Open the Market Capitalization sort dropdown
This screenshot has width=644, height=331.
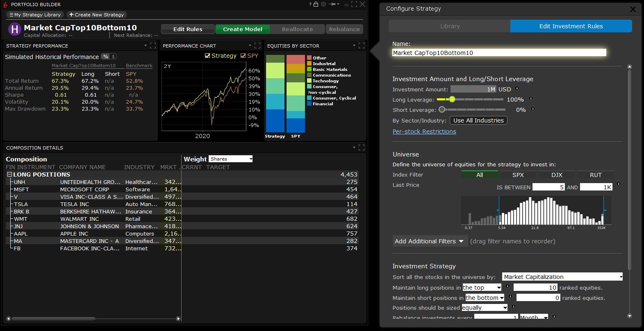[563, 277]
